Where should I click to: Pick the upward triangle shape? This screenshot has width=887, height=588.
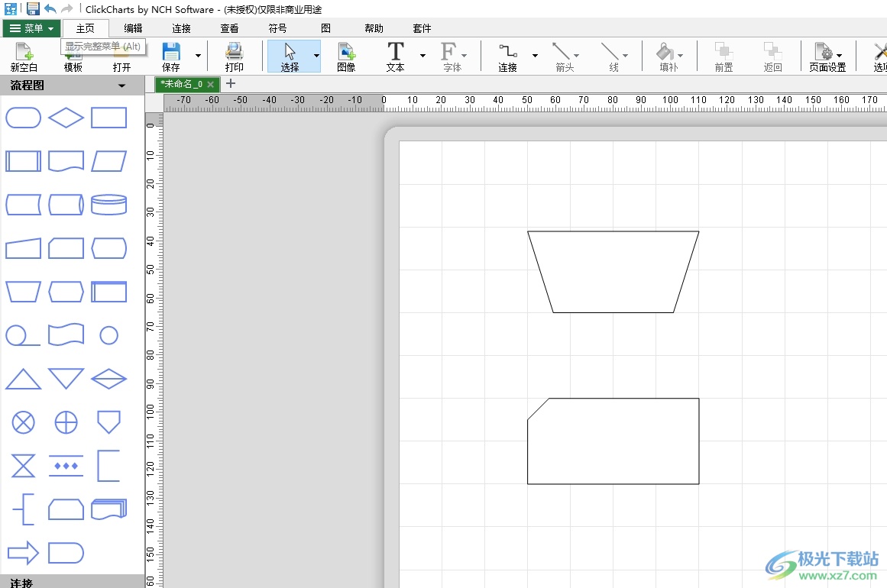pos(23,379)
